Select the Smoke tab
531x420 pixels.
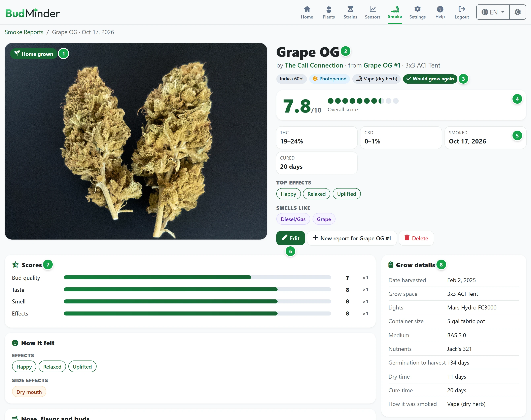(x=395, y=12)
